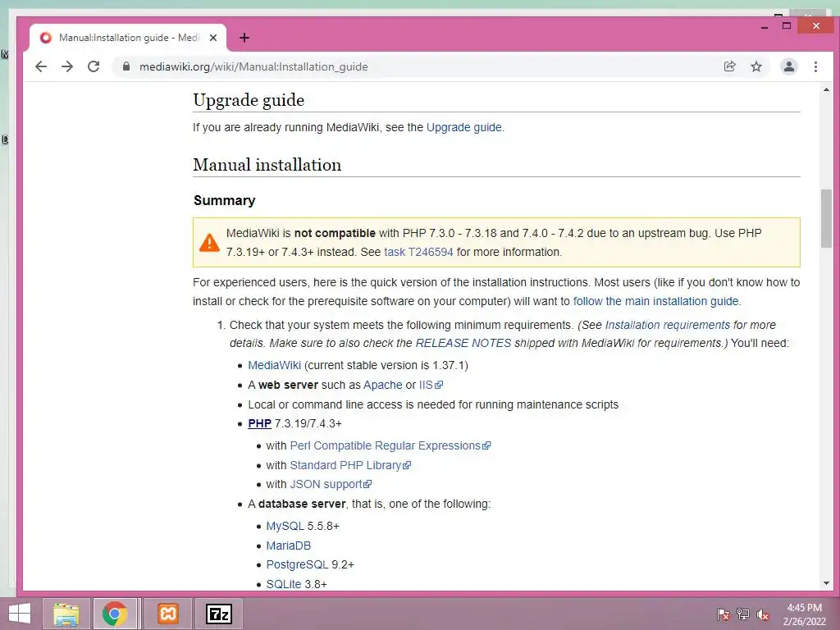Open the JSON support link
The image size is (840, 630).
(x=331, y=484)
